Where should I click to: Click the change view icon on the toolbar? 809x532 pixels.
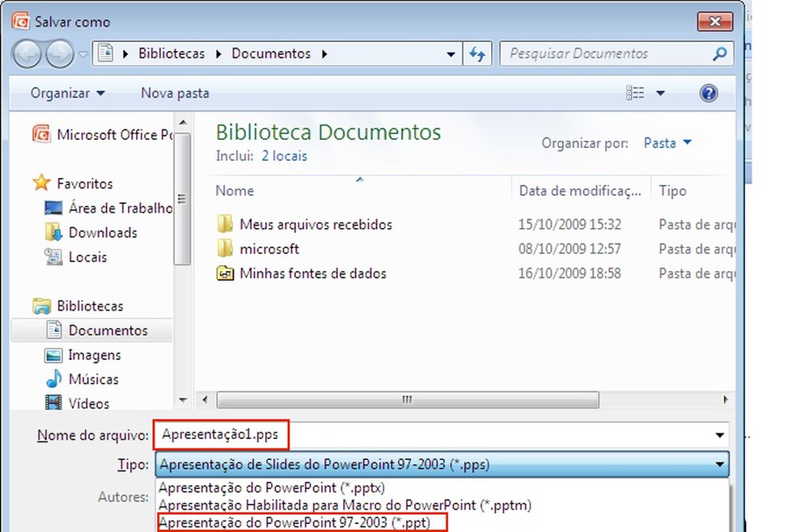pyautogui.click(x=635, y=93)
